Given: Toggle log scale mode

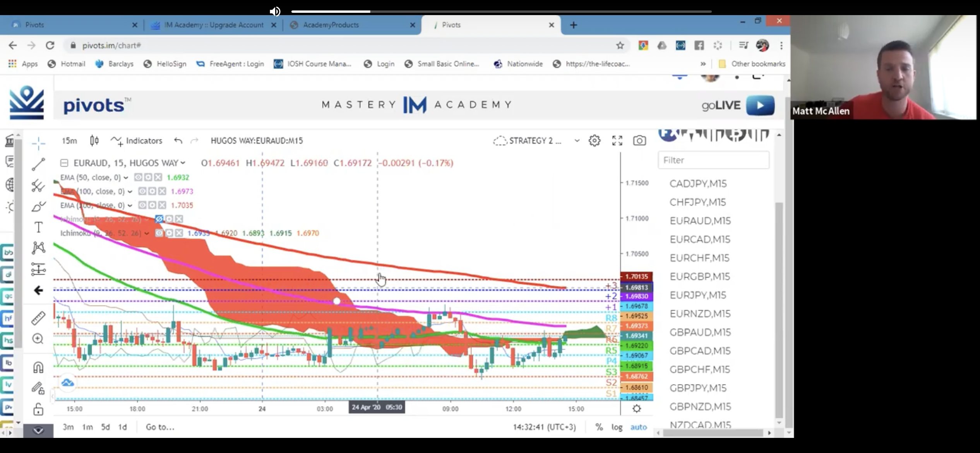Looking at the screenshot, I should [617, 427].
